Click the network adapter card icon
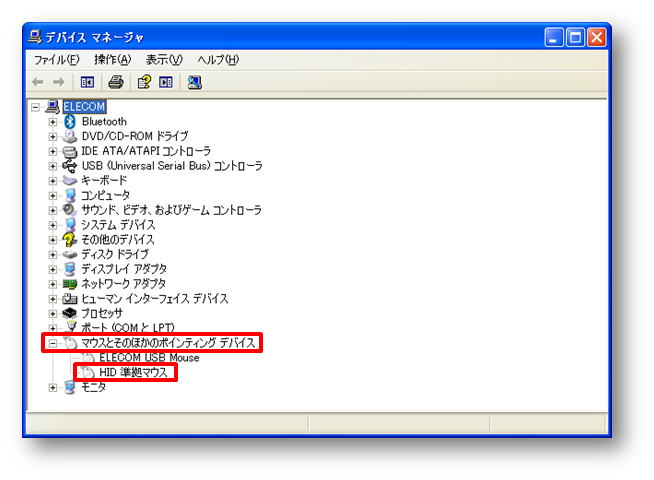Viewport: 654px width, 480px height. tap(70, 284)
